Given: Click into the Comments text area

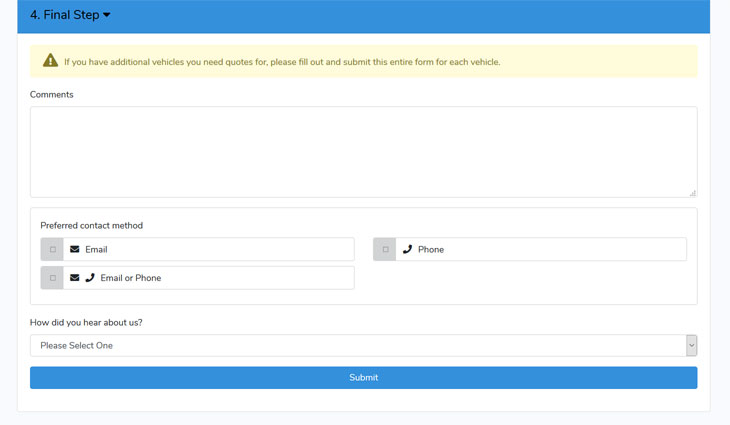Looking at the screenshot, I should point(364,152).
